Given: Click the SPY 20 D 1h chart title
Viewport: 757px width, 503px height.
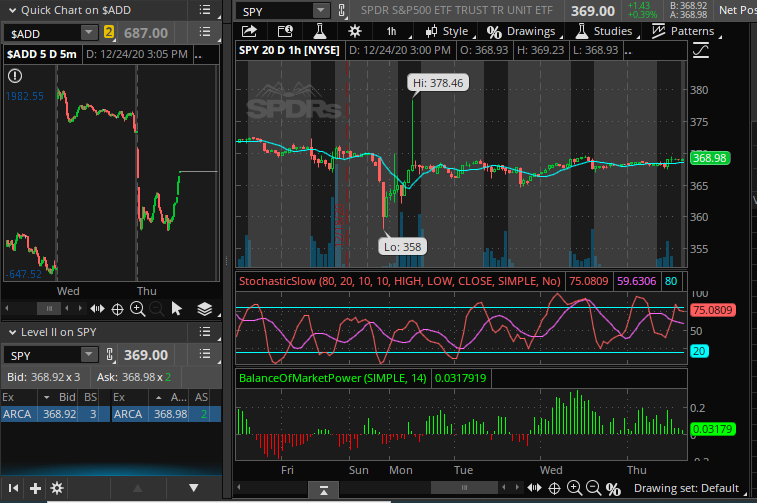Looking at the screenshot, I should [x=289, y=50].
